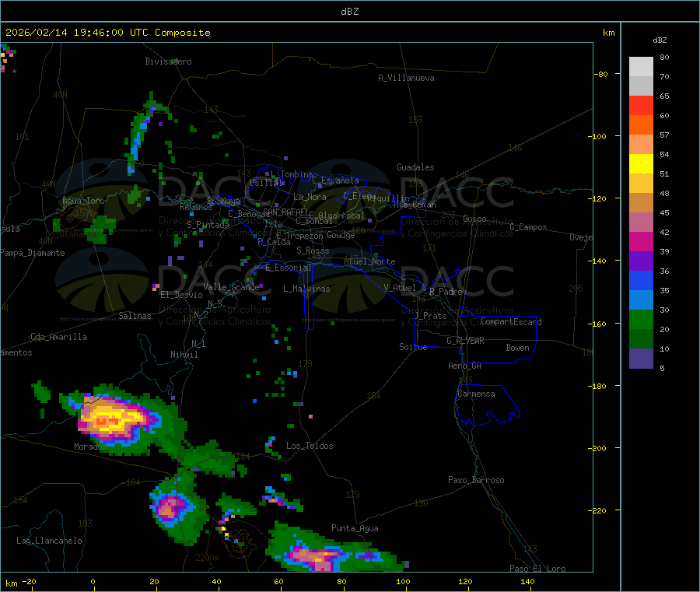Click the Pampa_Diamante map label
The height and width of the screenshot is (592, 700).
click(32, 253)
